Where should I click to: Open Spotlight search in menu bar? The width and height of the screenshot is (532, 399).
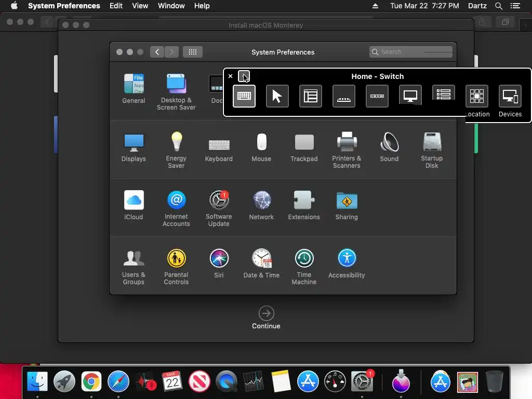[498, 6]
